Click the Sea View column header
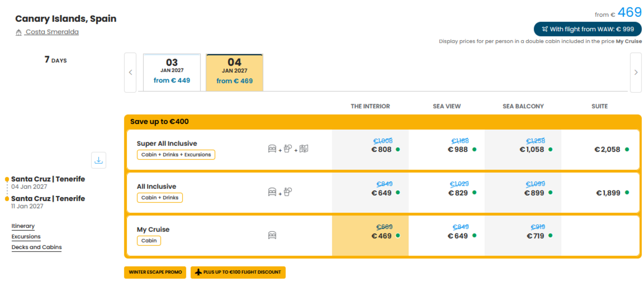This screenshot has width=644, height=282. pos(447,106)
